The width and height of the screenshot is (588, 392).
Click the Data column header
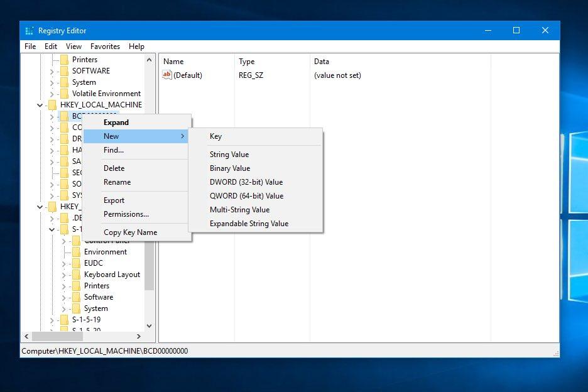400,62
